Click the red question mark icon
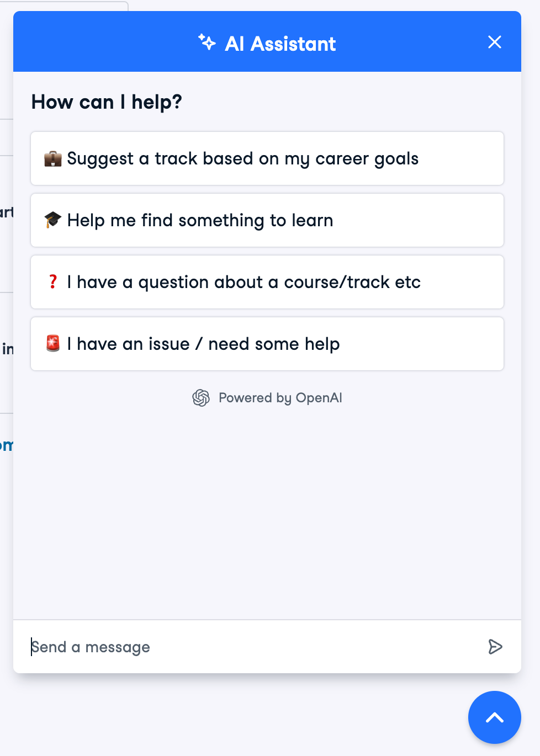 (53, 282)
